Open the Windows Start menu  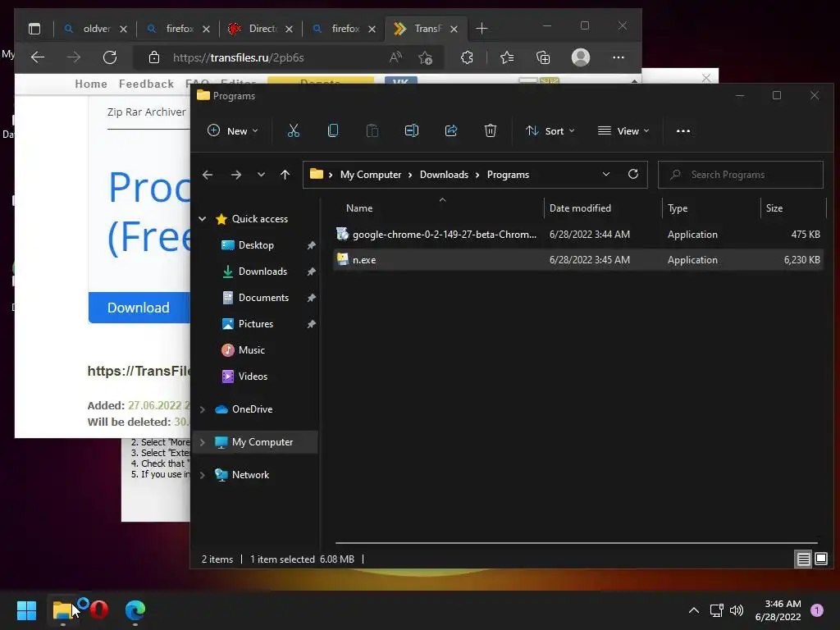pos(26,610)
